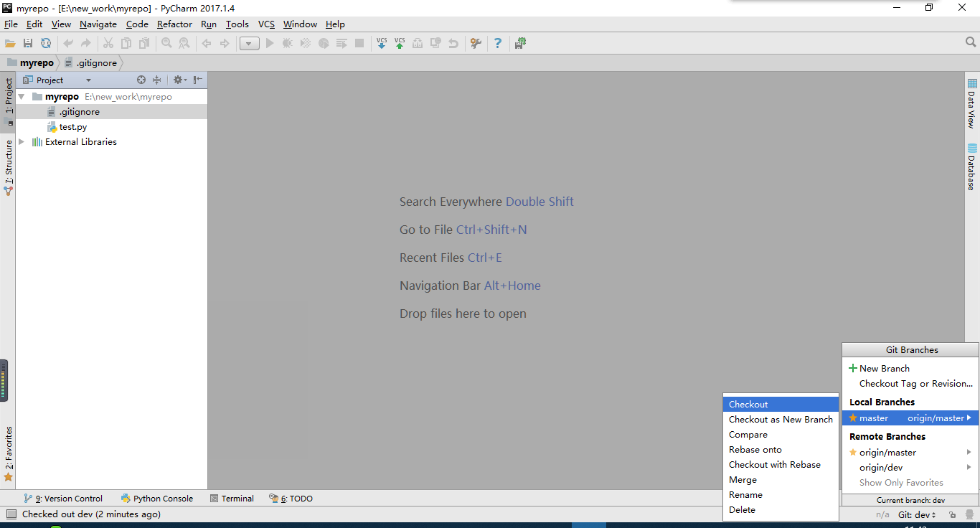This screenshot has width=980, height=528.
Task: Choose Compare in branch menu
Action: tap(781, 435)
